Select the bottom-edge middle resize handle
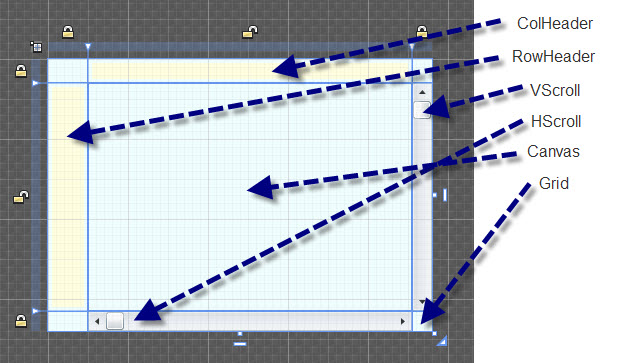This screenshot has width=631, height=363. point(240,334)
